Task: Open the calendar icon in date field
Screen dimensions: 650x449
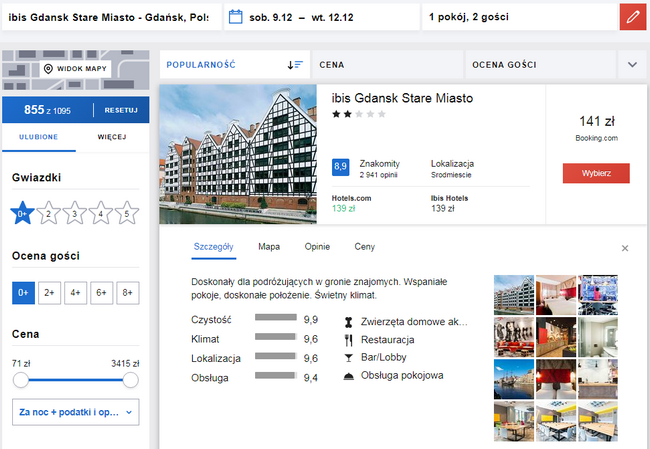Action: (x=235, y=17)
